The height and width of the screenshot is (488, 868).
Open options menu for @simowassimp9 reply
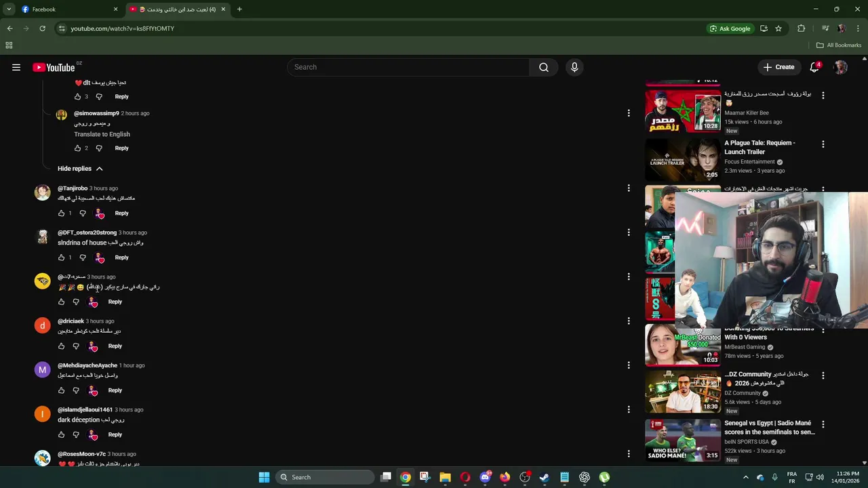pos(629,113)
